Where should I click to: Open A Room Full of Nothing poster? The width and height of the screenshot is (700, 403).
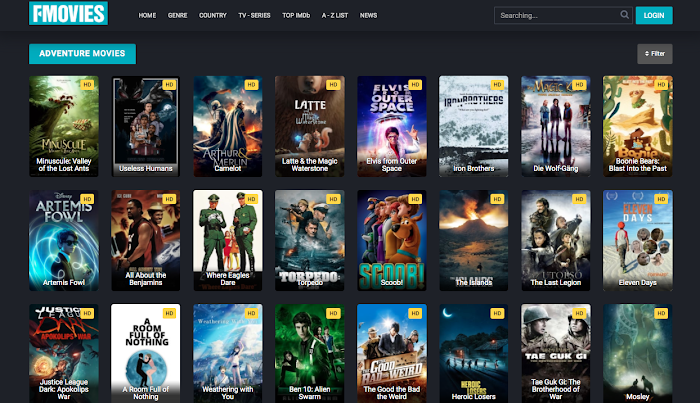[x=146, y=353]
